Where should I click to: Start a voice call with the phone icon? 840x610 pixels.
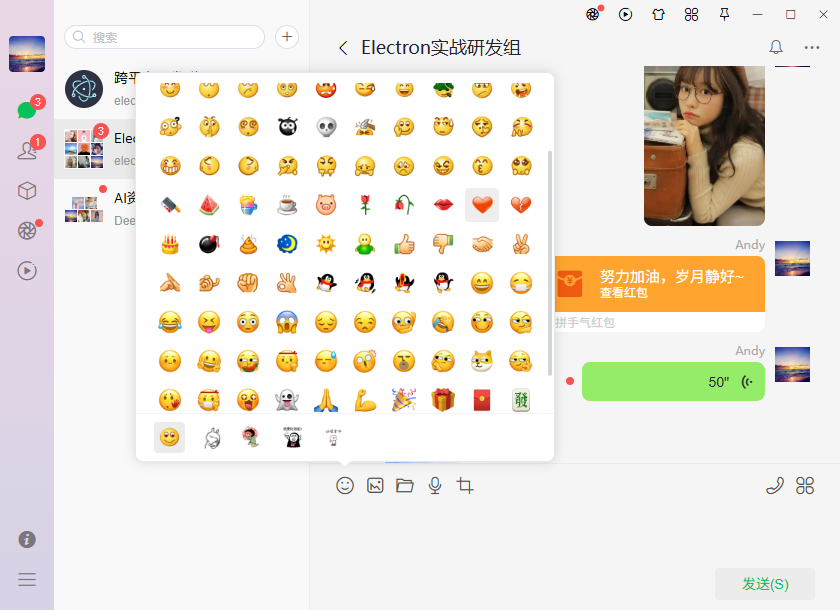point(774,485)
